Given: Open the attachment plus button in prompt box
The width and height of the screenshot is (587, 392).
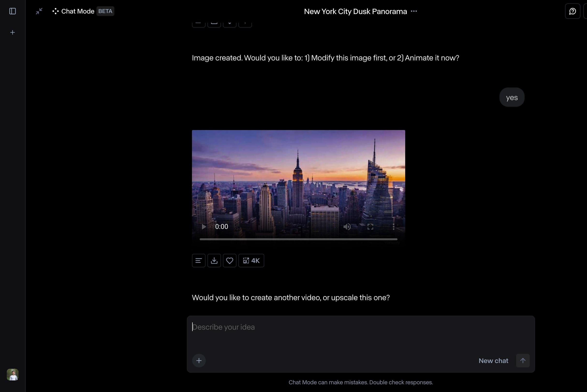Looking at the screenshot, I should click(x=199, y=361).
